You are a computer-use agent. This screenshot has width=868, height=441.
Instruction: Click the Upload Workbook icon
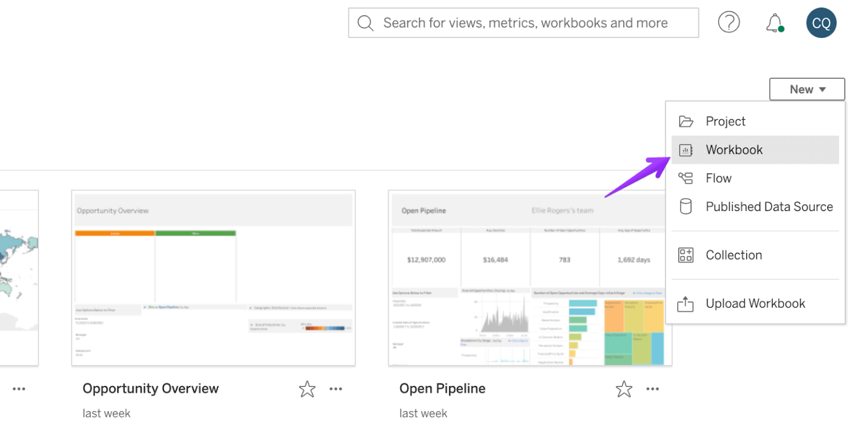[x=685, y=304]
